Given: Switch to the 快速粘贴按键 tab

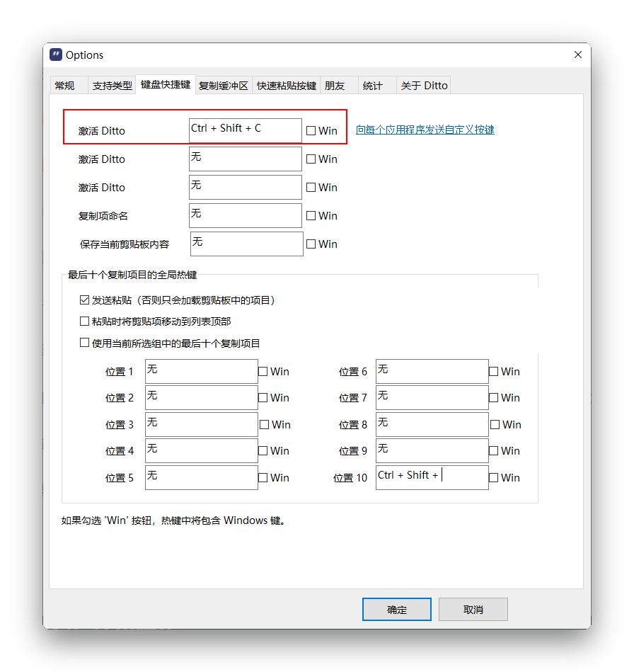Looking at the screenshot, I should (x=287, y=86).
